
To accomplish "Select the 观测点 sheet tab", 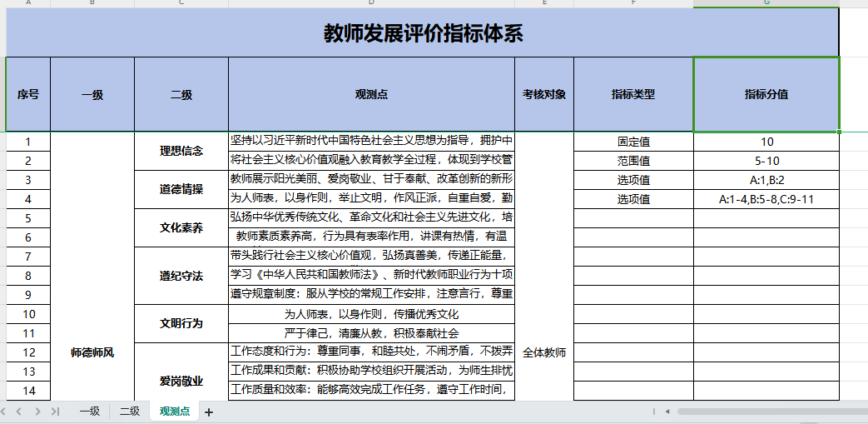I will [174, 412].
